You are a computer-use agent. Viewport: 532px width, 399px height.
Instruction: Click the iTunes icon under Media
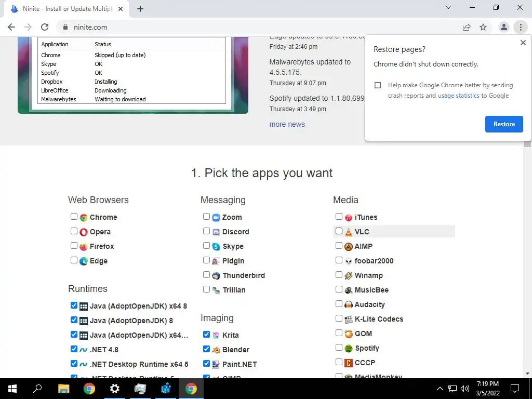point(349,218)
